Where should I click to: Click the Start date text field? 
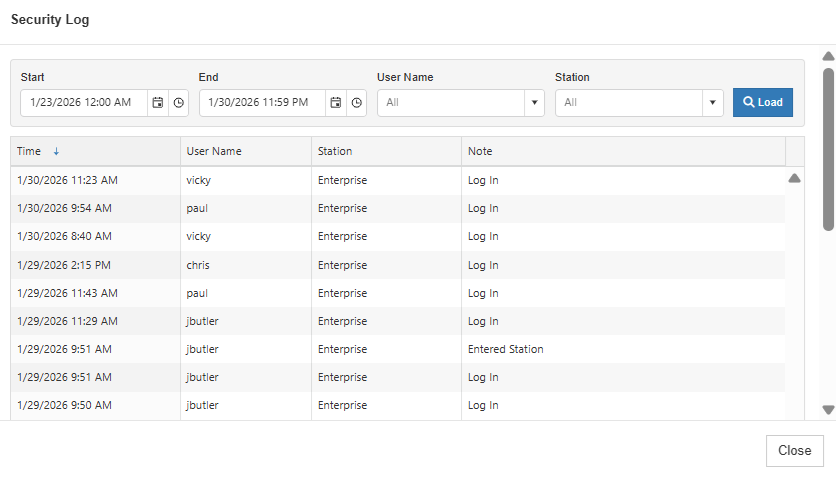pos(84,103)
